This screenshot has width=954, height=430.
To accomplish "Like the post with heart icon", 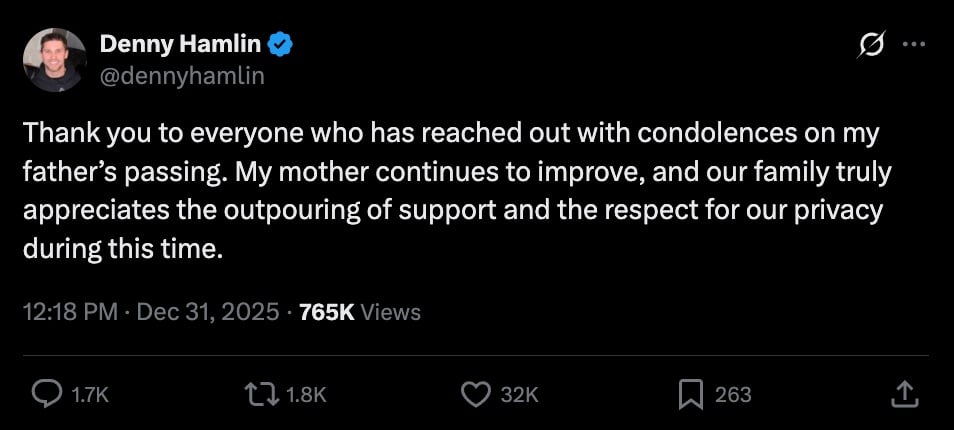I will tap(475, 395).
